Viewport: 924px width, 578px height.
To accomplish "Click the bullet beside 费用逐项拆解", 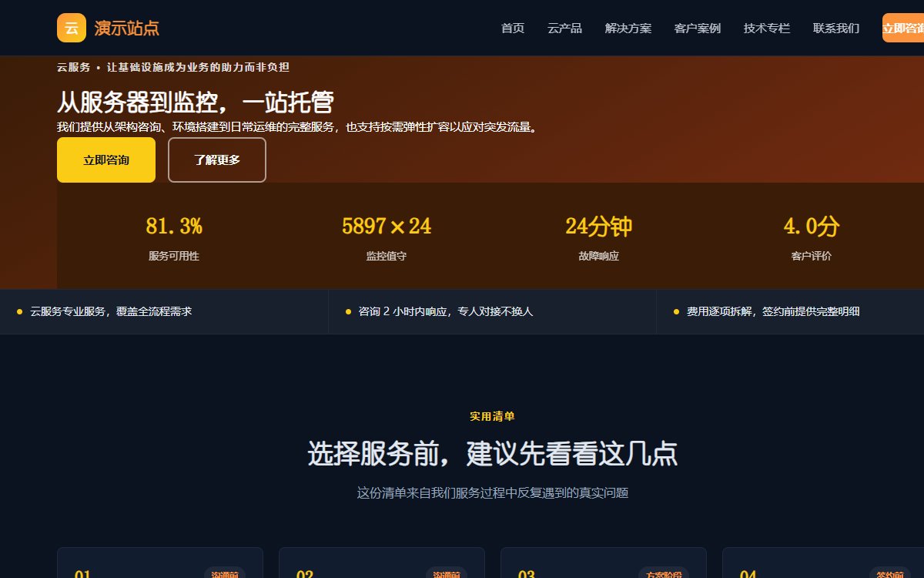I will 676,312.
